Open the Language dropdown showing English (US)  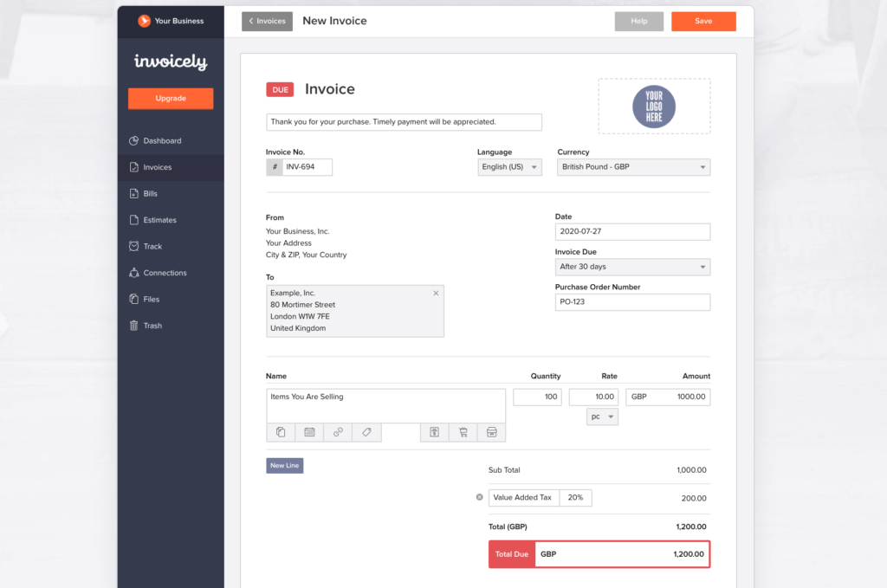tap(509, 167)
